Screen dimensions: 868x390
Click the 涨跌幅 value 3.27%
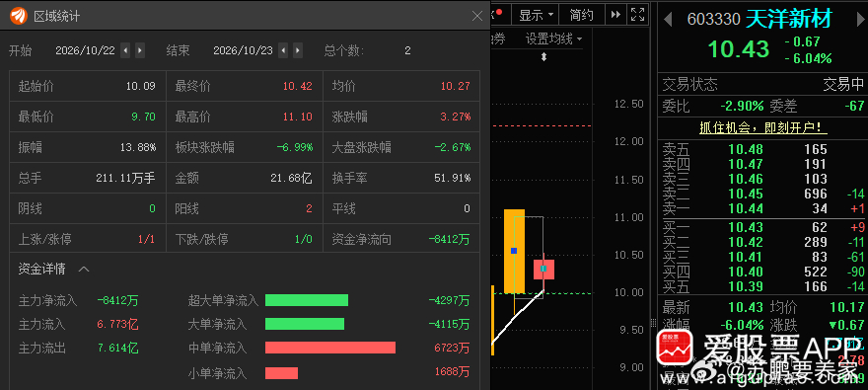tap(456, 117)
